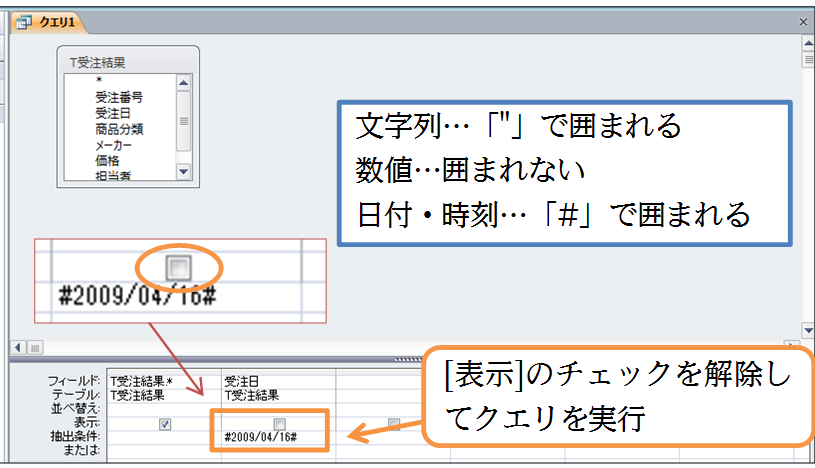Select 受注番号 field in table list

click(x=118, y=97)
